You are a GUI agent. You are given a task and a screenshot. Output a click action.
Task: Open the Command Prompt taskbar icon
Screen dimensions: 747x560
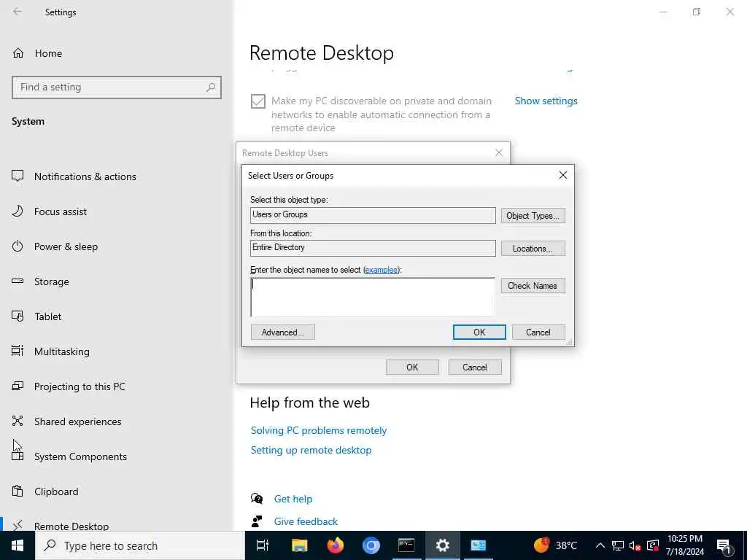(406, 545)
